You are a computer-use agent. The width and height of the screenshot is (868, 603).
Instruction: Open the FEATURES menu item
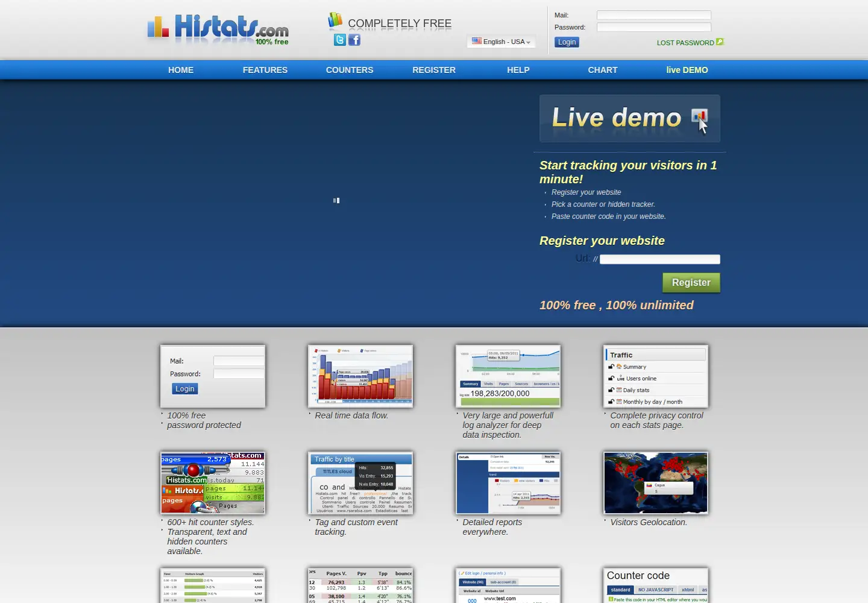(x=265, y=70)
